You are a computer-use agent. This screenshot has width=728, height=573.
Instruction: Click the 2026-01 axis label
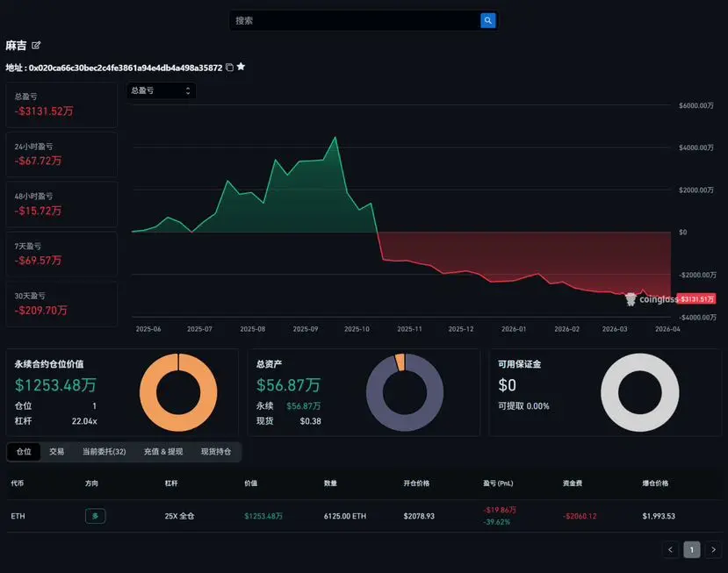(x=514, y=329)
